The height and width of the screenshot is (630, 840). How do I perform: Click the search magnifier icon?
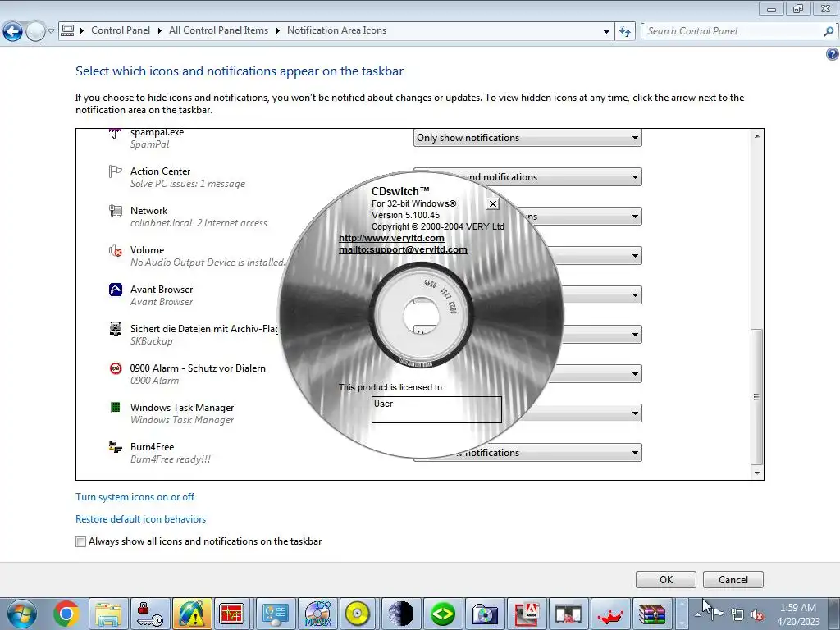[829, 31]
